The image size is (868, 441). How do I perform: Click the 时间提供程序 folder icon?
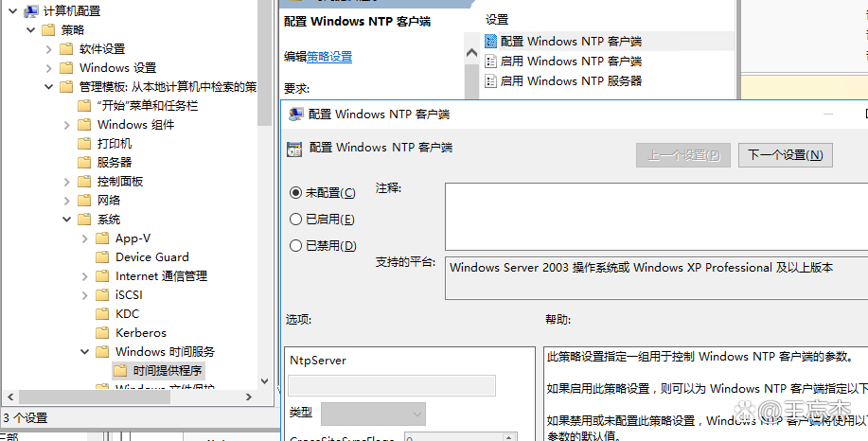tap(120, 370)
